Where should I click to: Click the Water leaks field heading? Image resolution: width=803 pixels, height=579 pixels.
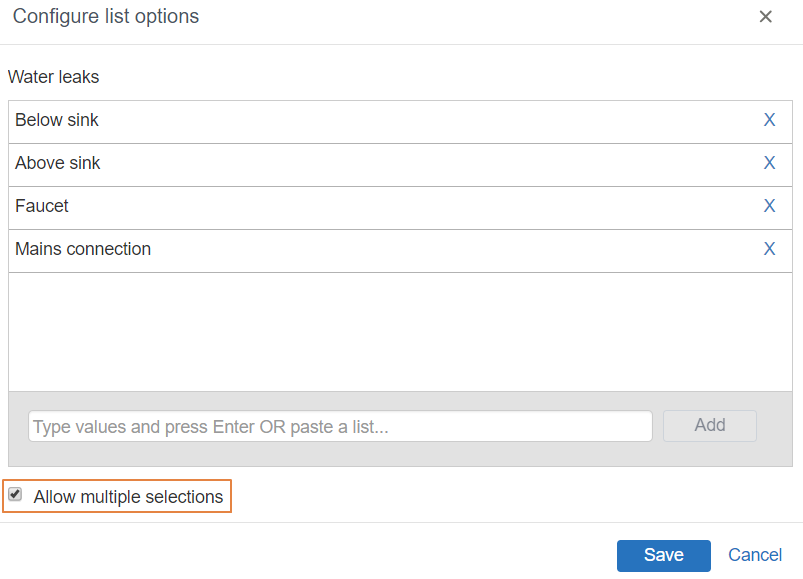point(53,77)
